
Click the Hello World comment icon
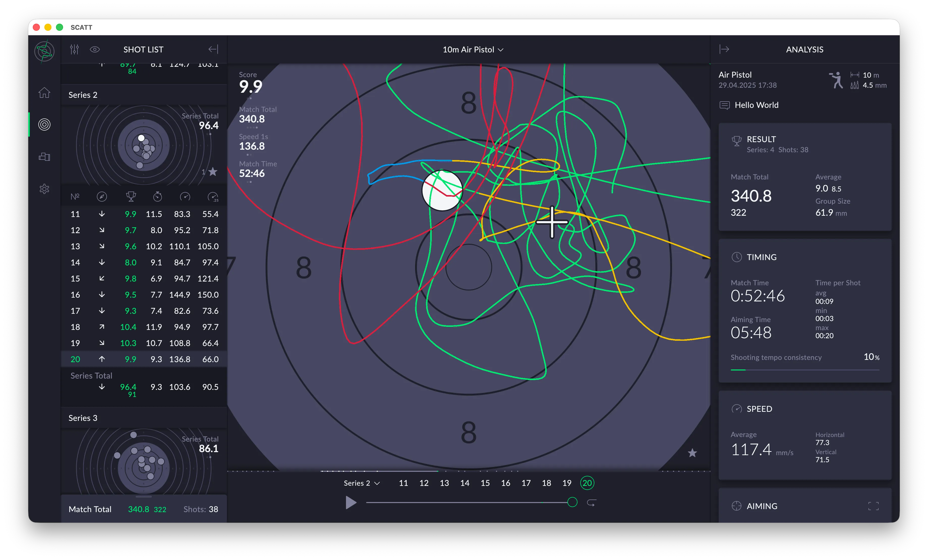tap(724, 105)
